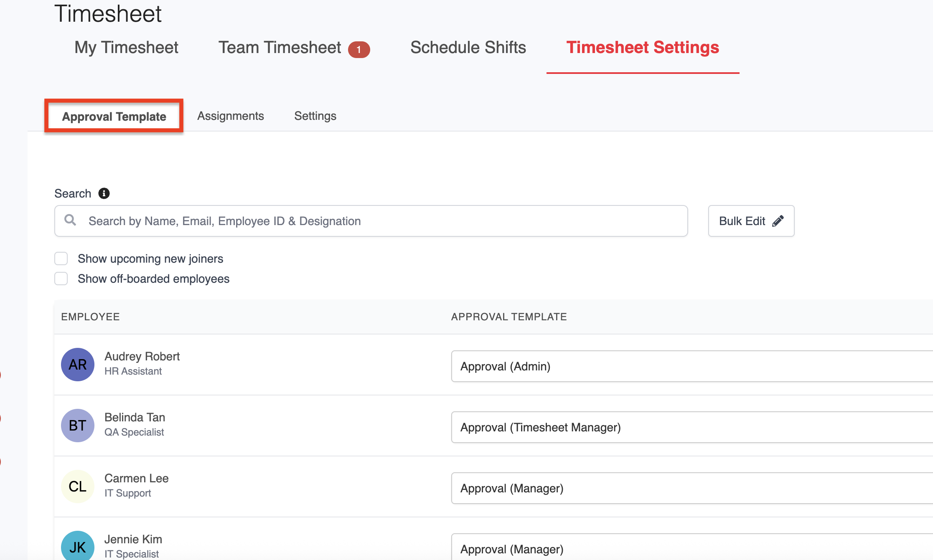Click the magnifying glass search icon
Viewport: 933px width, 560px height.
(70, 220)
